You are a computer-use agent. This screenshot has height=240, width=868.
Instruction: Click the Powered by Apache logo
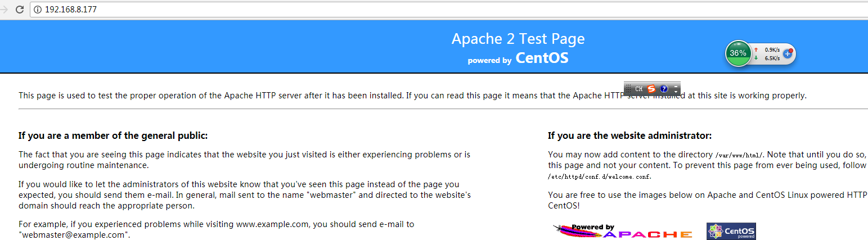[623, 231]
